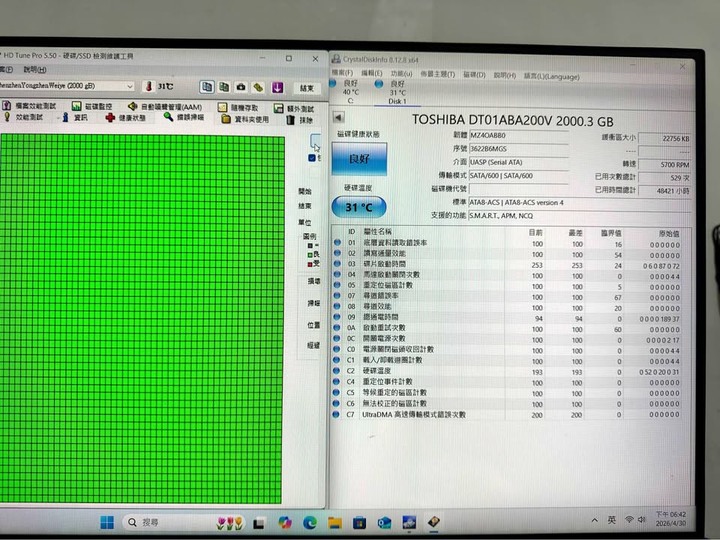The height and width of the screenshot is (540, 720).
Task: Click the power-on count value 529 次
Action: coord(664,178)
